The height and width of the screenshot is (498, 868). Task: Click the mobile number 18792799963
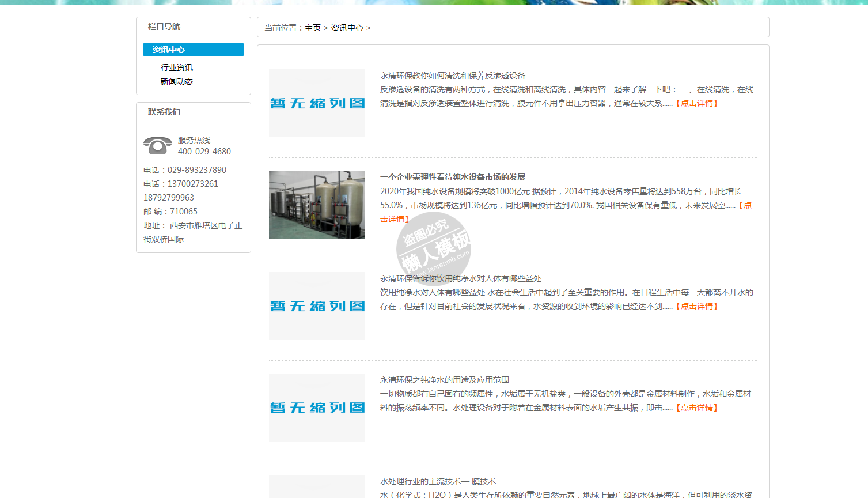coord(169,198)
